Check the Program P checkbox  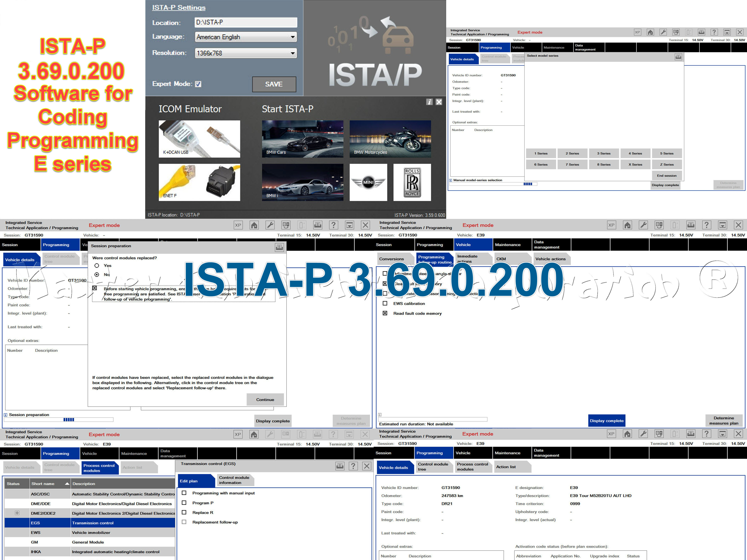point(184,503)
